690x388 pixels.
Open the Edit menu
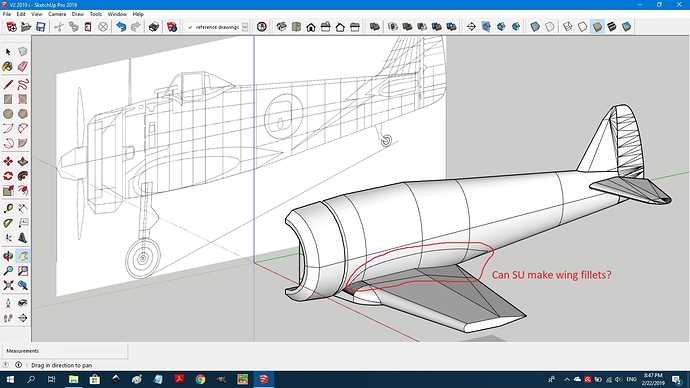[x=21, y=14]
